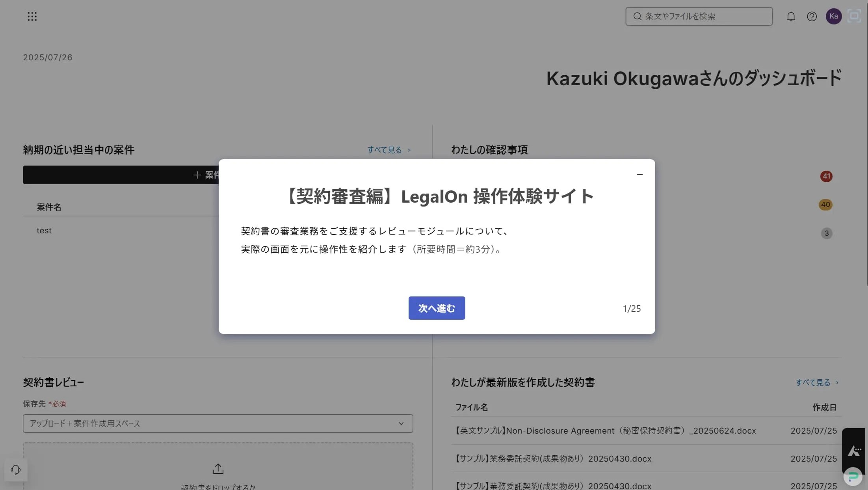Image resolution: width=868 pixels, height=490 pixels.
Task: Open the Ka user avatar menu
Action: click(834, 16)
